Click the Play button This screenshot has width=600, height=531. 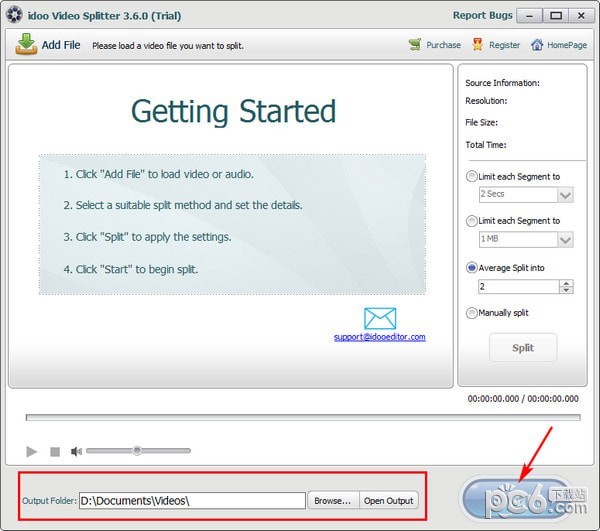coord(32,452)
